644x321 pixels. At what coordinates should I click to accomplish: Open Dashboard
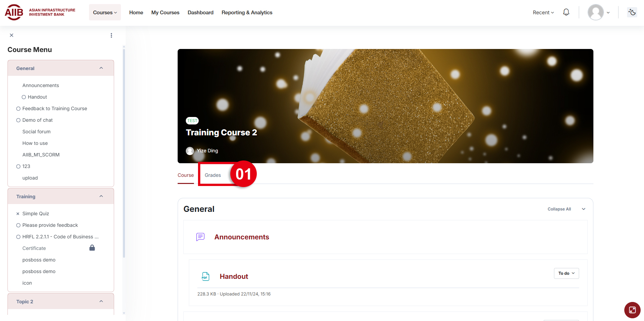[201, 12]
